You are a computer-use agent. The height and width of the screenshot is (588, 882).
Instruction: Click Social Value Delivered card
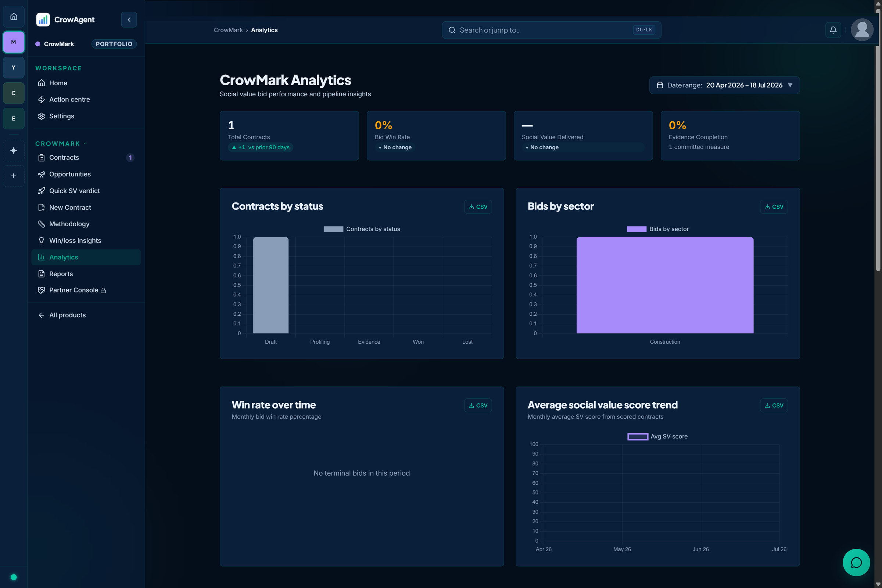point(583,136)
